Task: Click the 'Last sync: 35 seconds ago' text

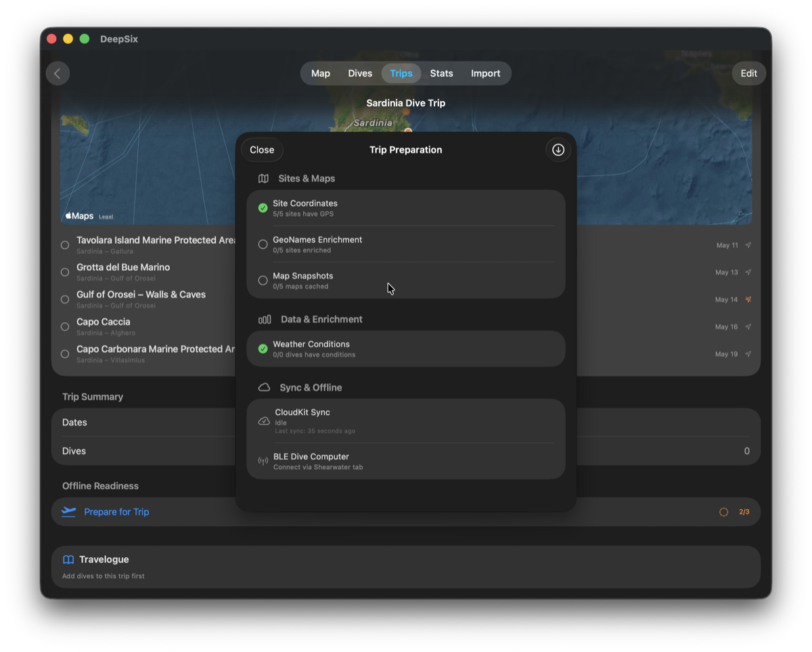Action: 315,431
